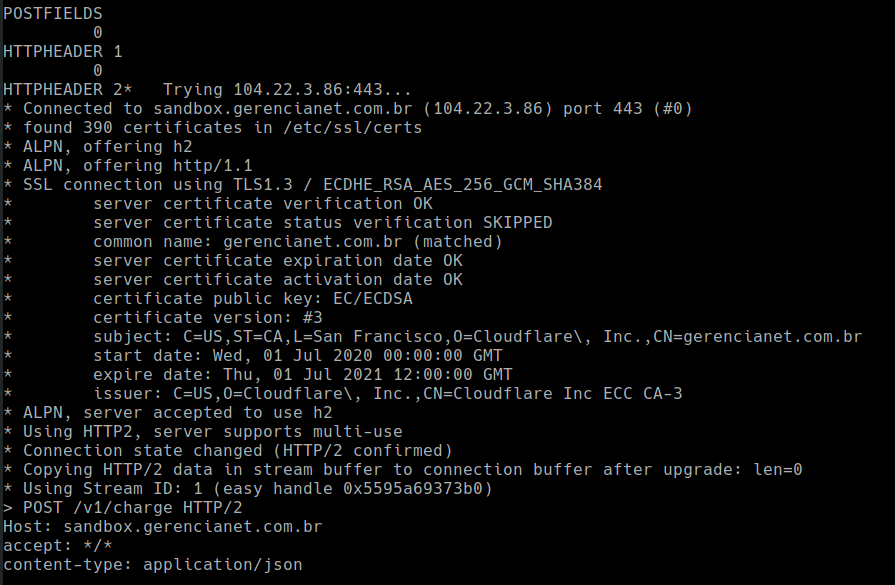The image size is (895, 585).
Task: Click the 'ALPN, offering http/1.1' line
Action: point(138,165)
